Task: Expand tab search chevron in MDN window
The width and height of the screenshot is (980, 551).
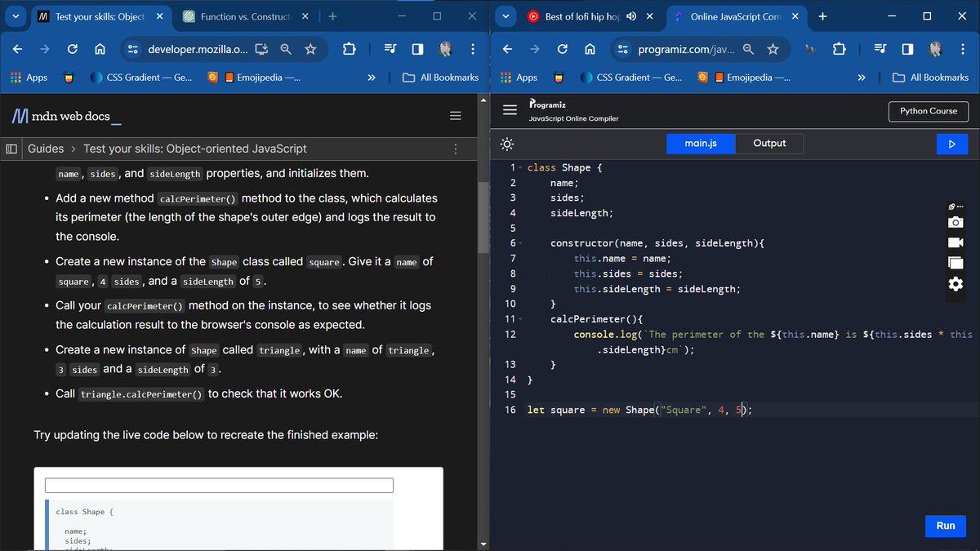Action: click(x=16, y=16)
